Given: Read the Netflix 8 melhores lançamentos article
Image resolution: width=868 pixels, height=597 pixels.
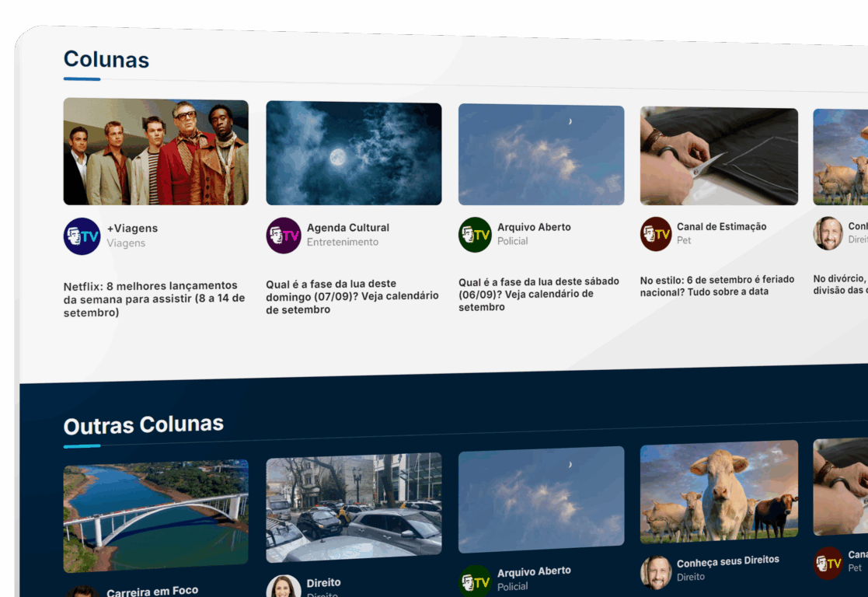Looking at the screenshot, I should coord(155,299).
